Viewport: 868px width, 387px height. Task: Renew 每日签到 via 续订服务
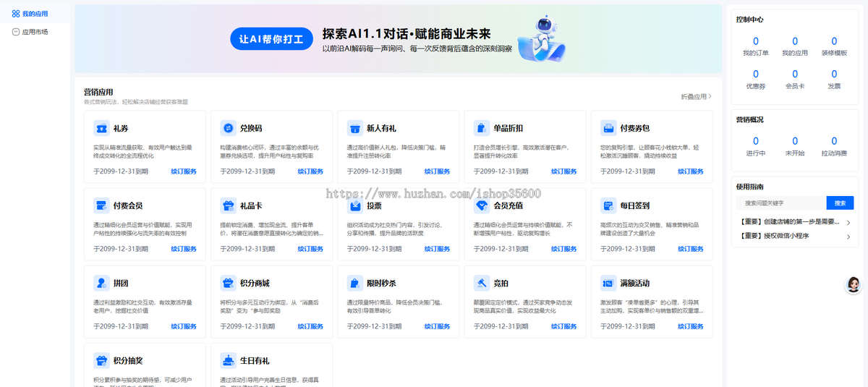(690, 249)
